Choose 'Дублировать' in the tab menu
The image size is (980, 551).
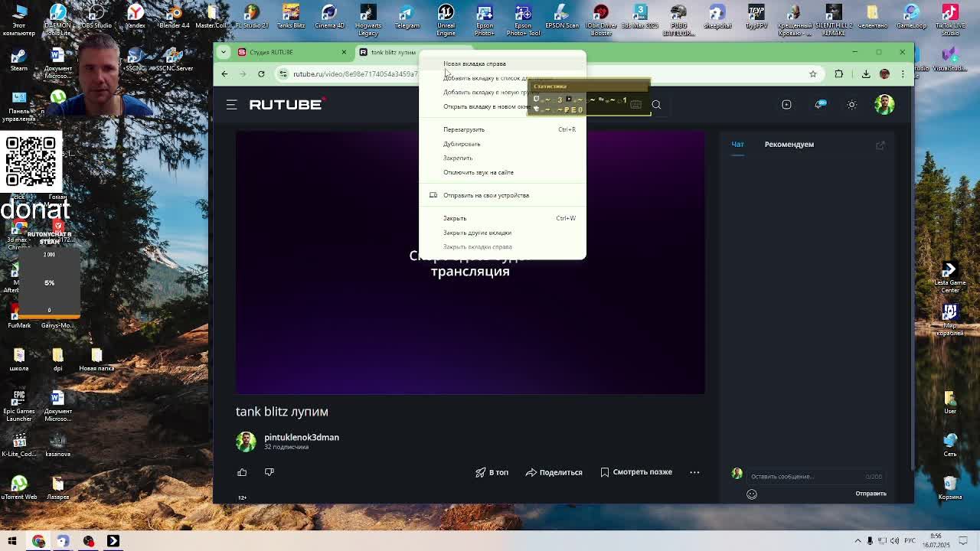point(502,144)
